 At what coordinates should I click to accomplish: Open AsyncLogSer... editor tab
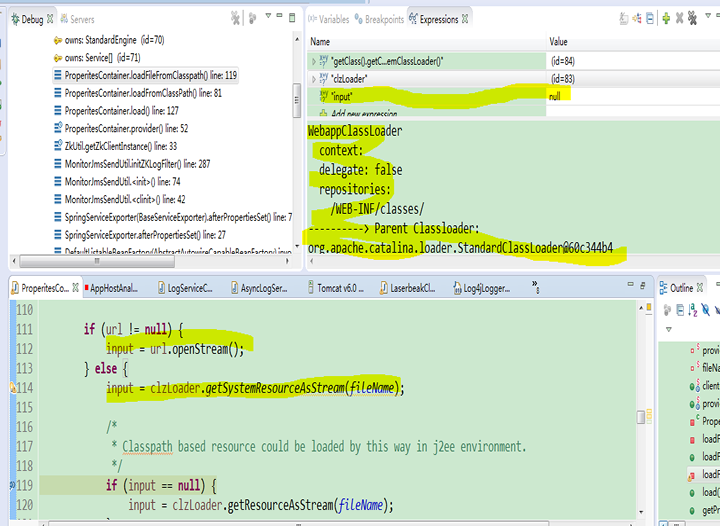(259, 288)
